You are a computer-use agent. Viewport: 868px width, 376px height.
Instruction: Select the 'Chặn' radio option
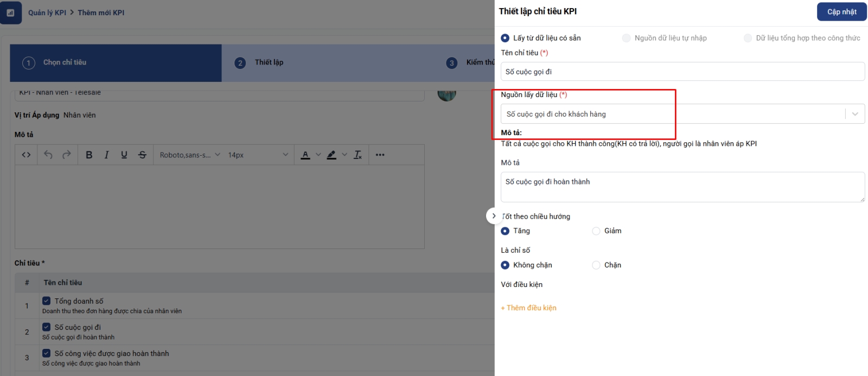click(596, 265)
